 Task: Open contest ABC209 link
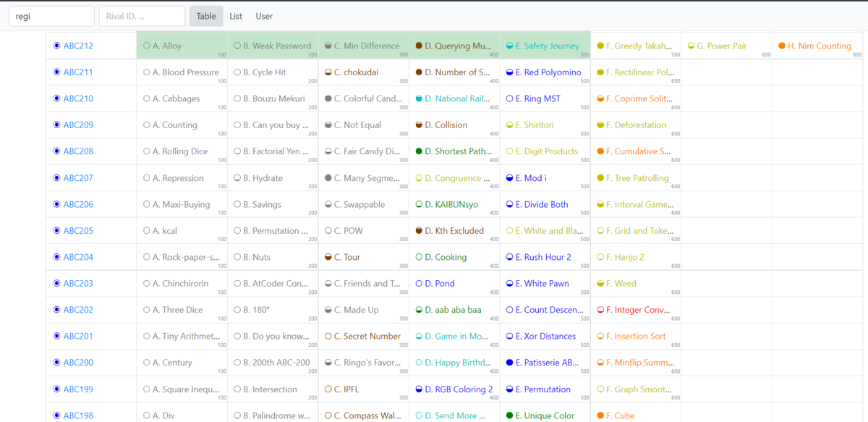click(x=78, y=125)
